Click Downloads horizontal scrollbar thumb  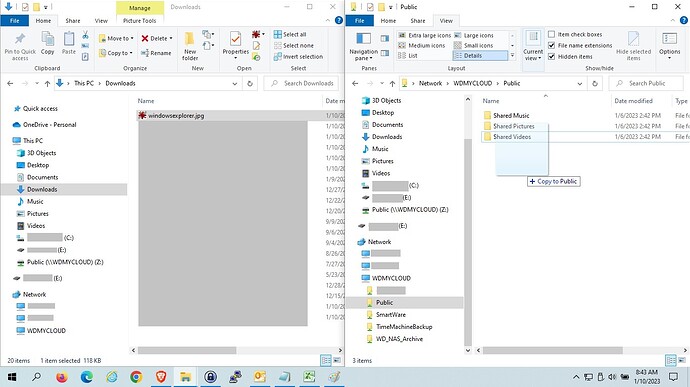pyautogui.click(x=187, y=350)
